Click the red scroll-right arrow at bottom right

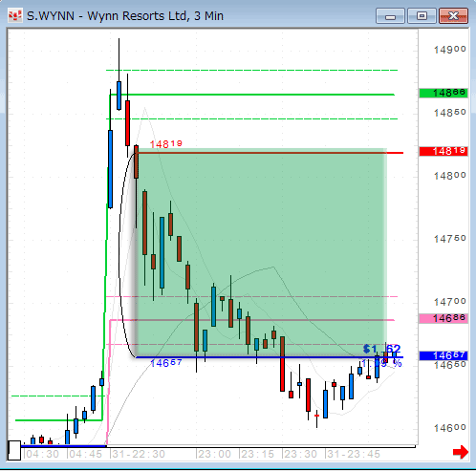tap(461, 452)
